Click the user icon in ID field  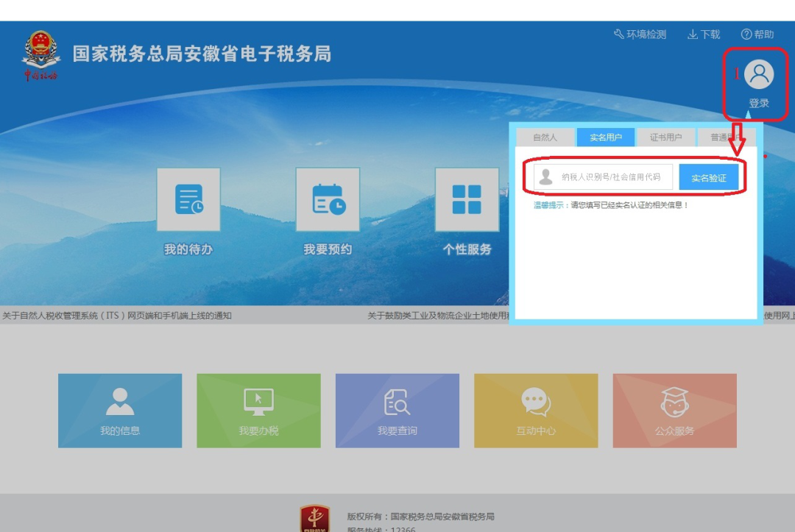pyautogui.click(x=546, y=177)
